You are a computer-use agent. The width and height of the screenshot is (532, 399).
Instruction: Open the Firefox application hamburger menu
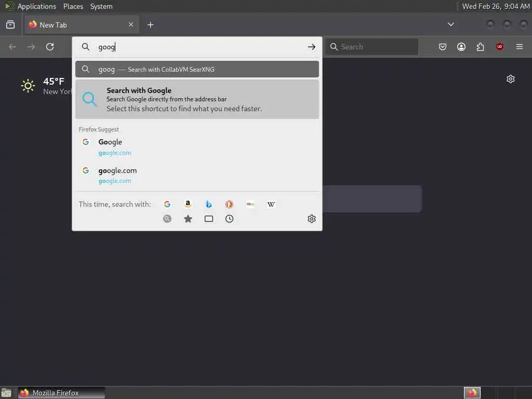520,47
